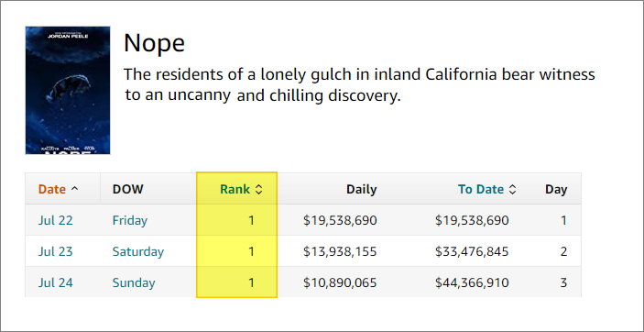Screen dimensions: 644x332
Task: Click the Rank sort arrows icon
Action: (x=258, y=189)
